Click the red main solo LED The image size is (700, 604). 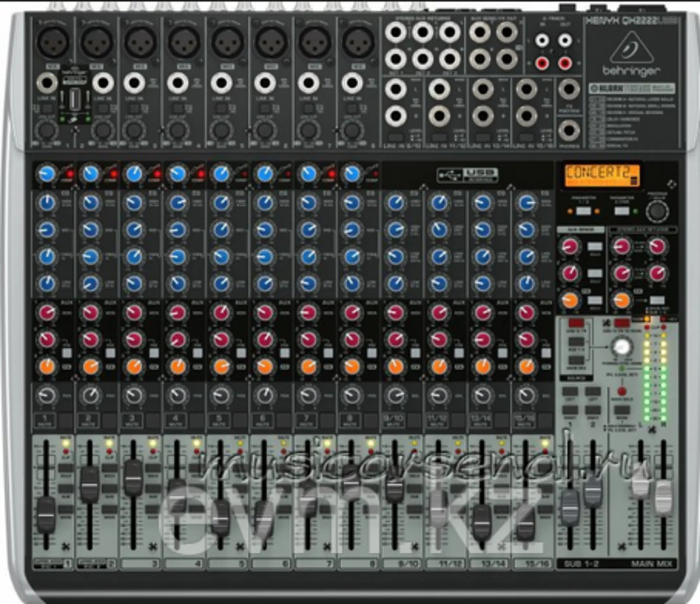(622, 391)
